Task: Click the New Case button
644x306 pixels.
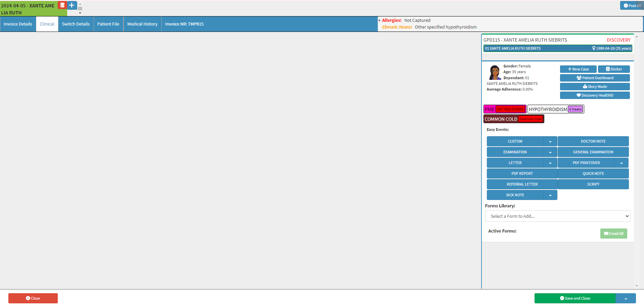Action: point(578,69)
